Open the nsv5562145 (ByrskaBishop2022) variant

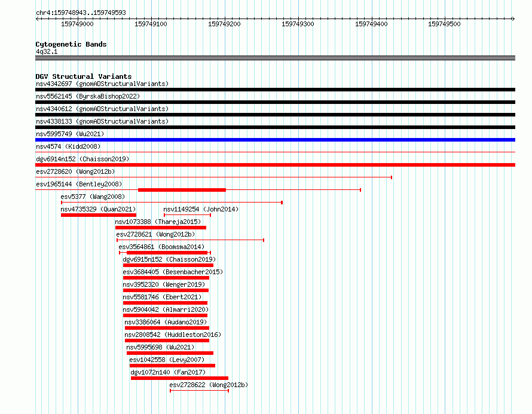(x=88, y=96)
